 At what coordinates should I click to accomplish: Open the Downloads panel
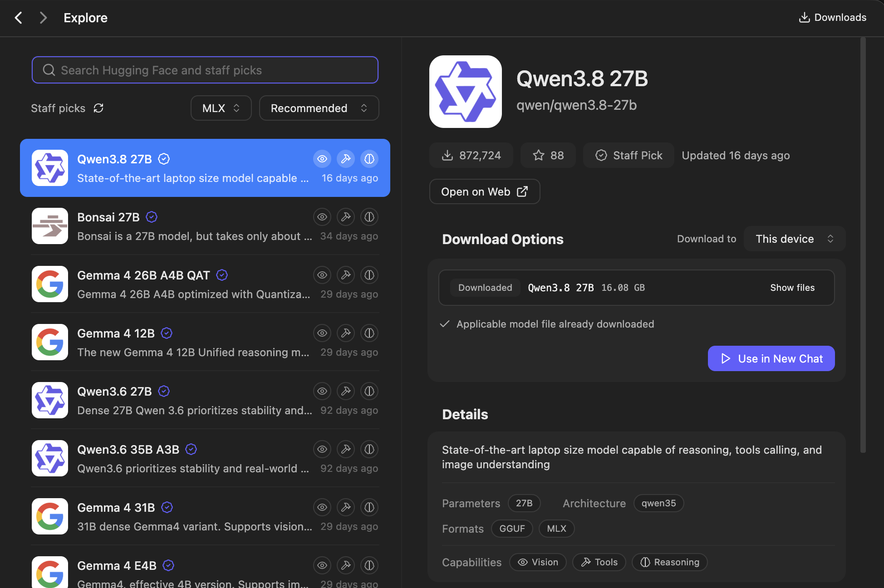point(833,17)
